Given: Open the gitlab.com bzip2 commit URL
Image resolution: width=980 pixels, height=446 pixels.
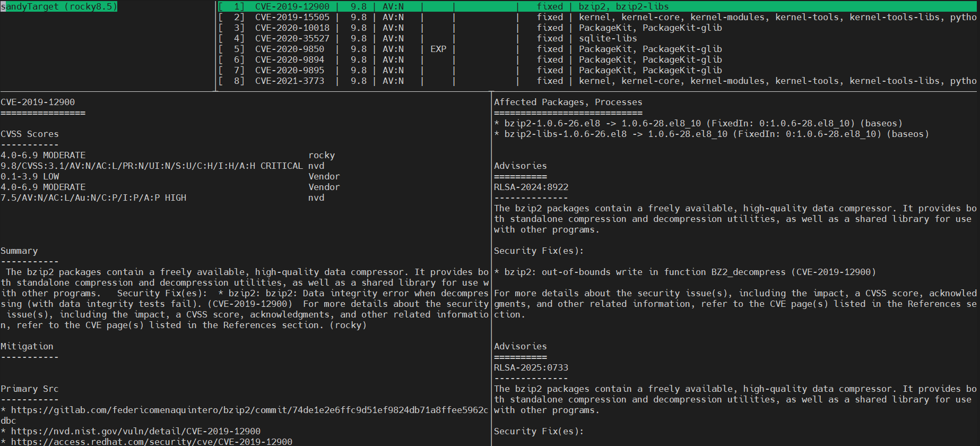Looking at the screenshot, I should pyautogui.click(x=249, y=410).
